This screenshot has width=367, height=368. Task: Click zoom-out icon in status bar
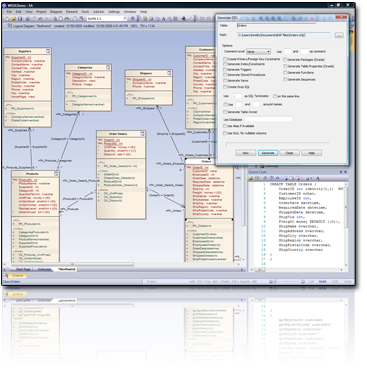(271, 282)
